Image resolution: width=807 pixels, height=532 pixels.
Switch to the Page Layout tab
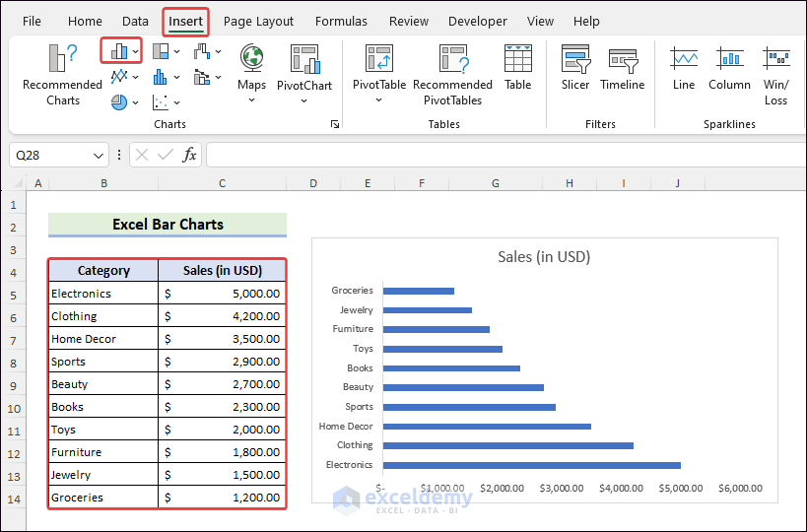coord(258,21)
